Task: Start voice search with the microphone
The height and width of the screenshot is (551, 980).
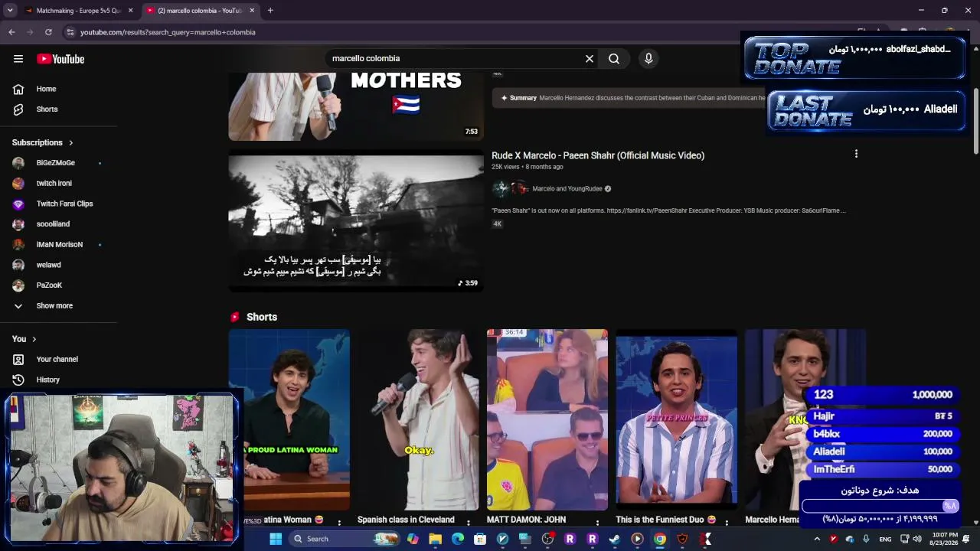Action: pos(648,58)
